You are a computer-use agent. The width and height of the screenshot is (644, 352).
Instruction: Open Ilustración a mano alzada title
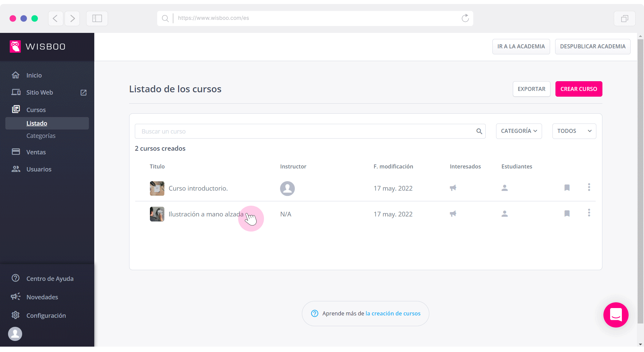(x=206, y=214)
